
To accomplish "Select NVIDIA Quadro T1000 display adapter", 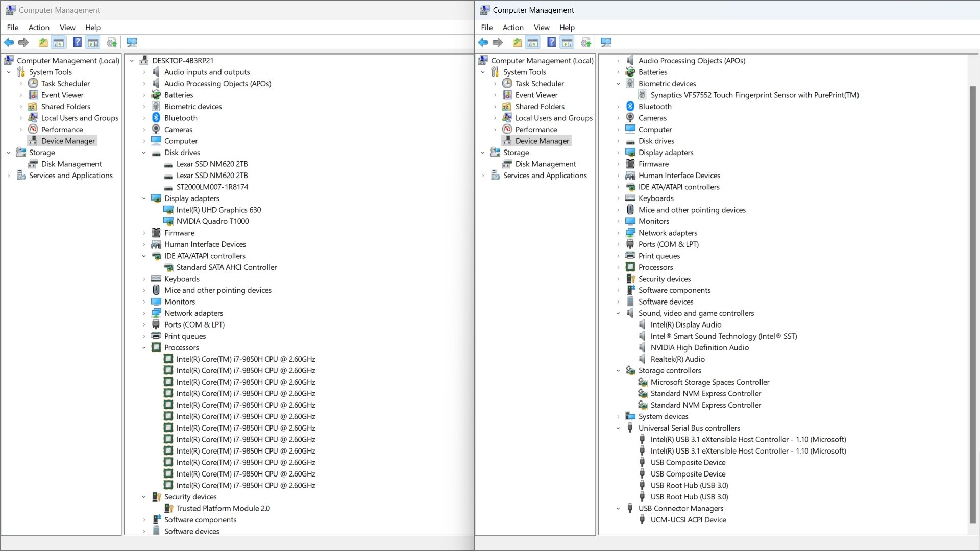I will coord(212,221).
